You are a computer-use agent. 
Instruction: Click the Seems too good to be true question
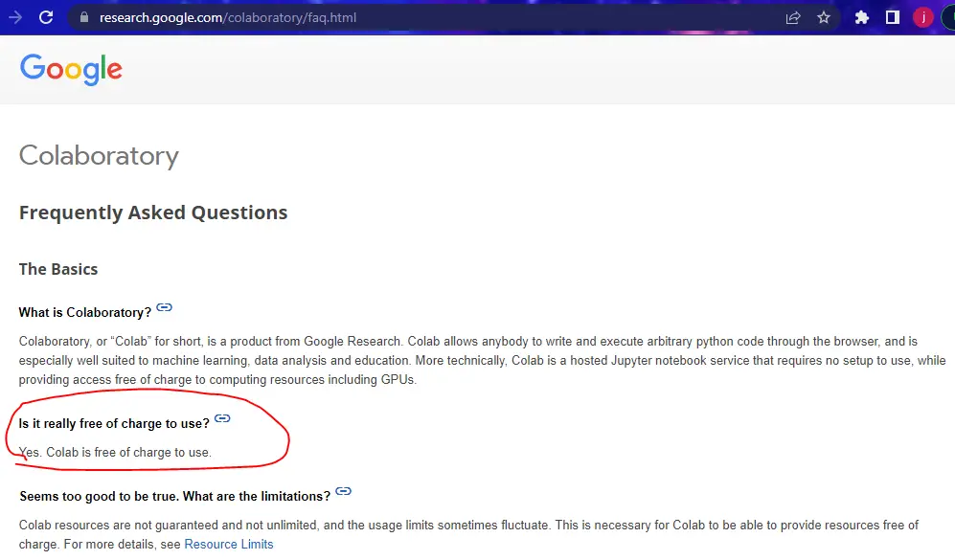click(174, 496)
